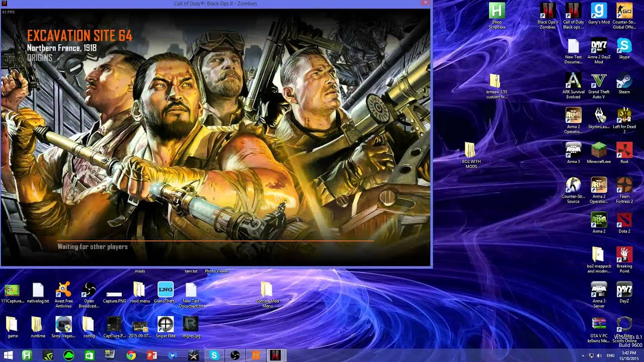Switch to Skype in the taskbar
644x362 pixels.
(214, 355)
